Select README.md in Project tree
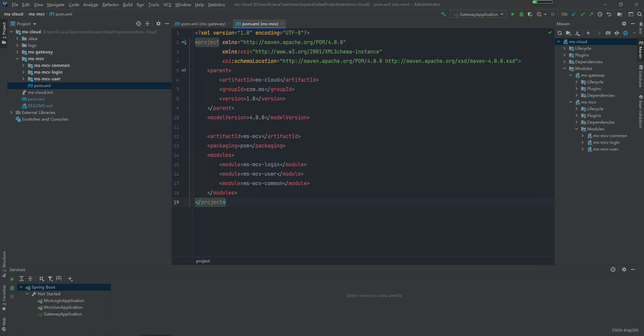 (40, 106)
